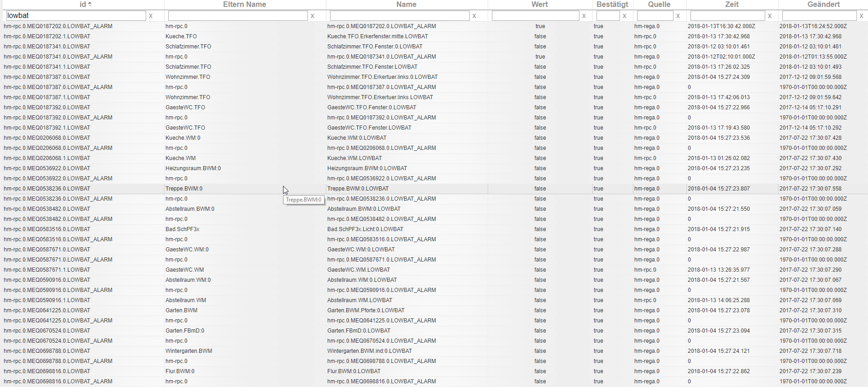Clear the Geändert filter x button
Image resolution: width=868 pixels, height=387 pixels.
pos(862,16)
